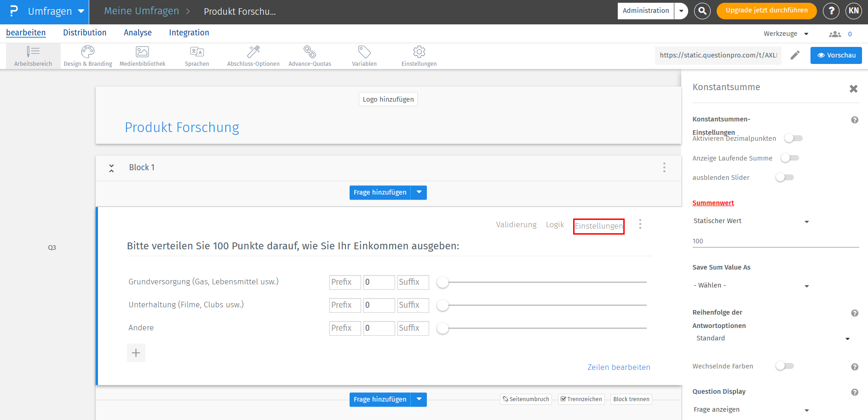Open the Werkzeuge dropdown menu

pyautogui.click(x=786, y=34)
